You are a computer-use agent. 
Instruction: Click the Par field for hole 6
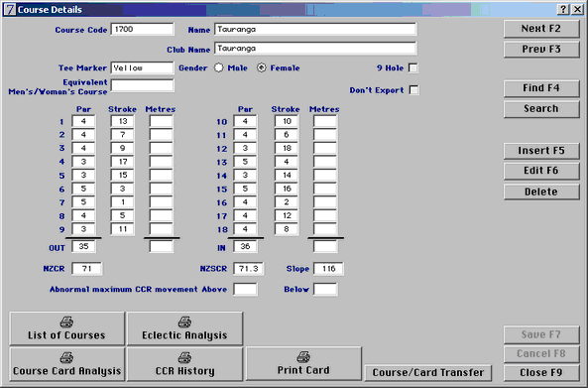point(83,189)
